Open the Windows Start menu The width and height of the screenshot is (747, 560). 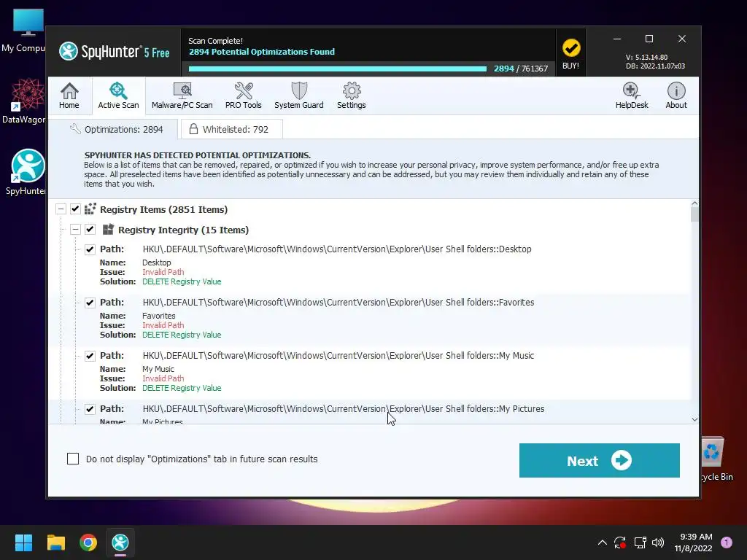click(x=23, y=542)
